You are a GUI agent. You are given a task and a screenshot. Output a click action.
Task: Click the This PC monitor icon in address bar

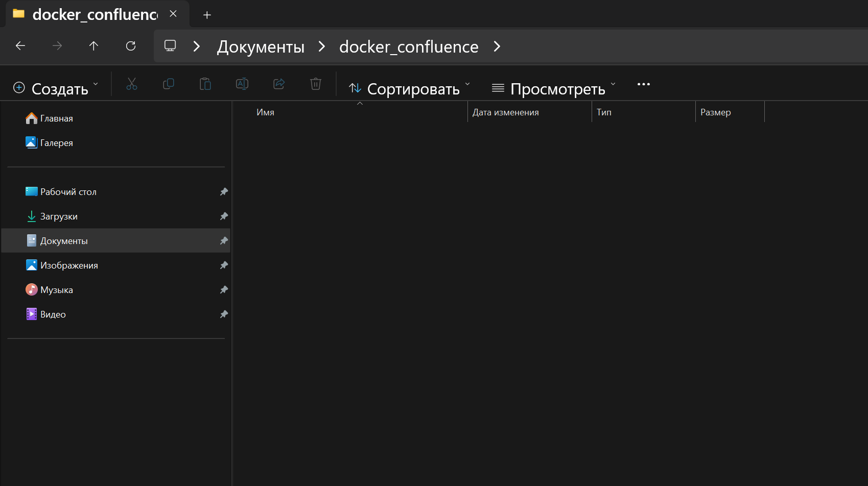(x=170, y=46)
